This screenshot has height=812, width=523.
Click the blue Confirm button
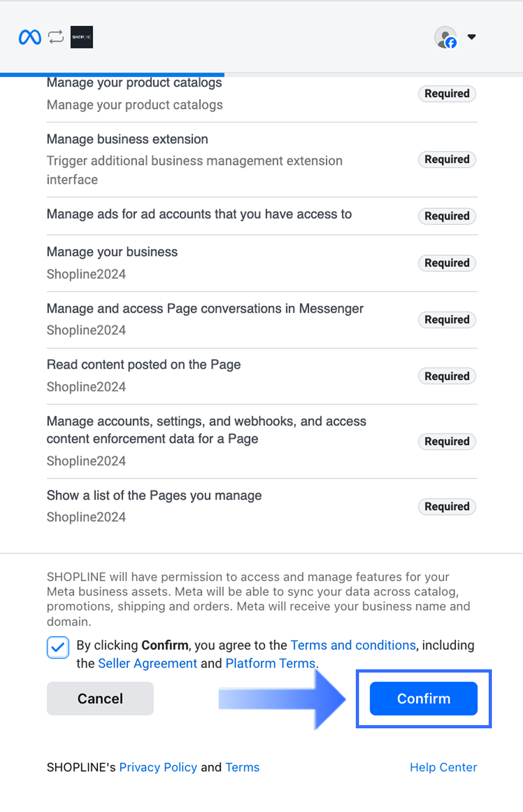423,698
